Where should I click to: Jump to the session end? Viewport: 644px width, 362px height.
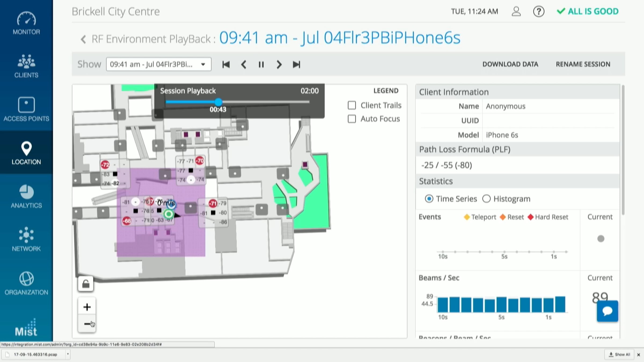(296, 64)
